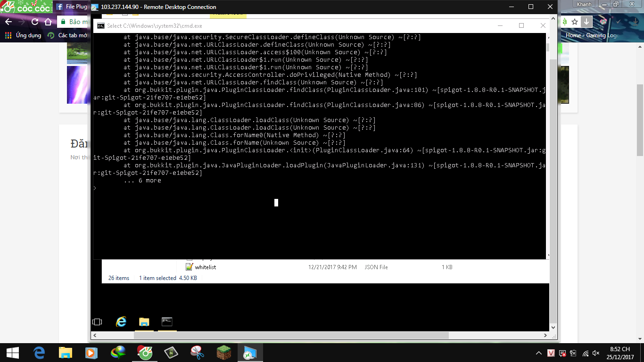Open the media player taskbar icon
The width and height of the screenshot is (644, 362).
[91, 353]
